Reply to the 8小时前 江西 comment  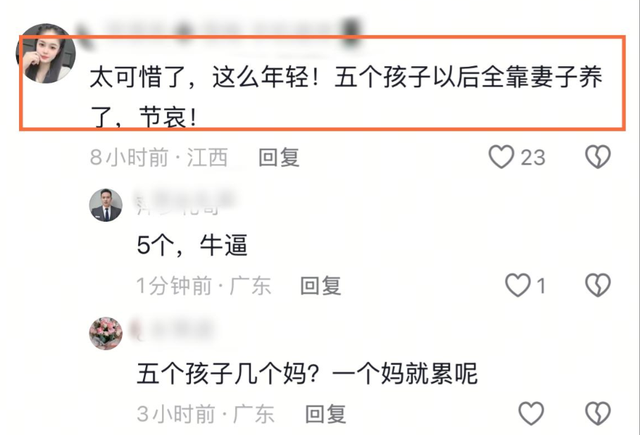pyautogui.click(x=279, y=158)
